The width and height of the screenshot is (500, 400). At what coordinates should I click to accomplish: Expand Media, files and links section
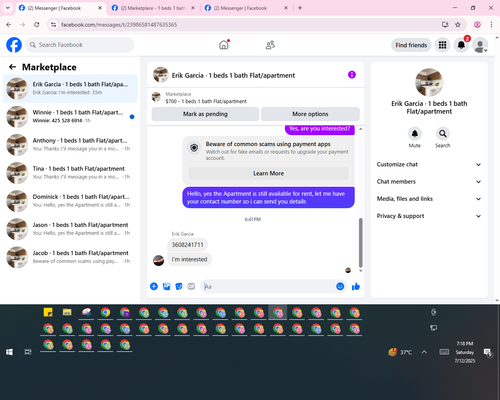click(429, 199)
